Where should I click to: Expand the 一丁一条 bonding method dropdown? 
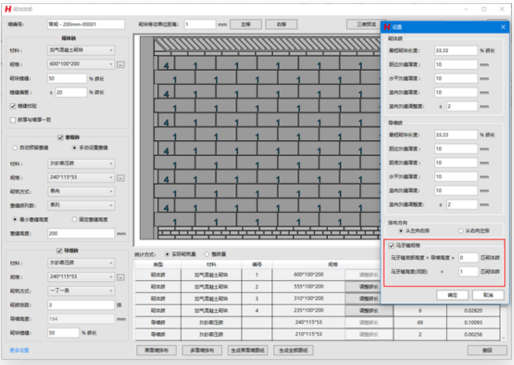coord(81,291)
